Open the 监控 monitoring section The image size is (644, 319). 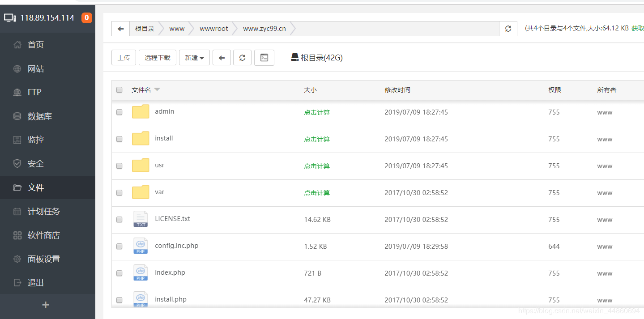click(35, 140)
